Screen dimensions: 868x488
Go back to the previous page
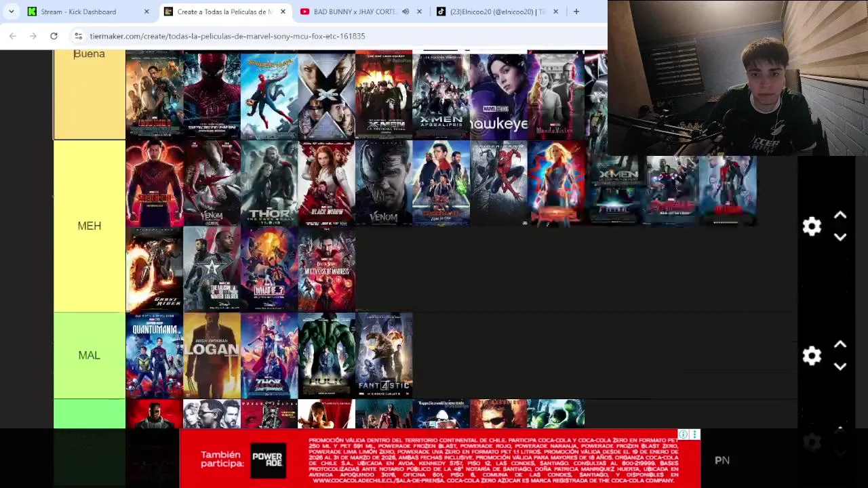(x=13, y=36)
